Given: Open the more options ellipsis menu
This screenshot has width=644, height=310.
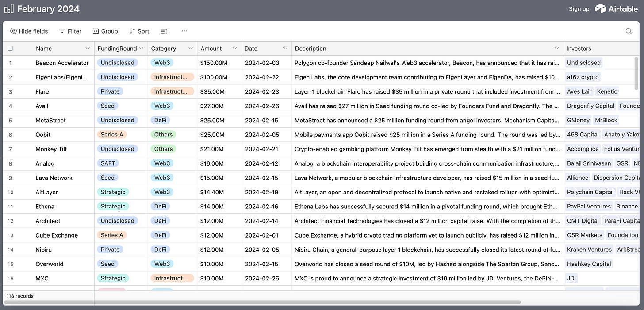Looking at the screenshot, I should coord(184,31).
